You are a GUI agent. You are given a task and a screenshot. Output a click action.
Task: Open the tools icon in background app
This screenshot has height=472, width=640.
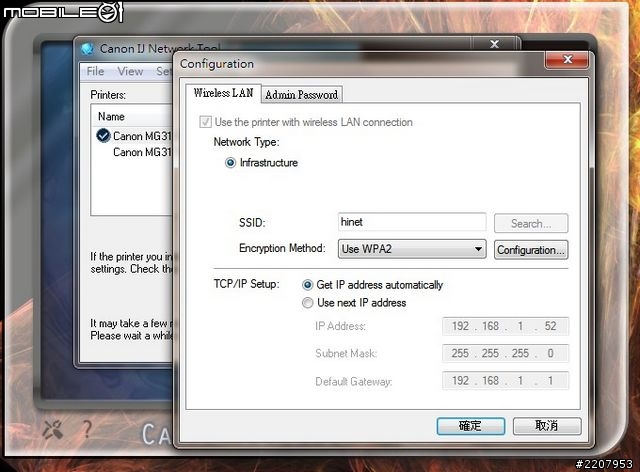53,430
